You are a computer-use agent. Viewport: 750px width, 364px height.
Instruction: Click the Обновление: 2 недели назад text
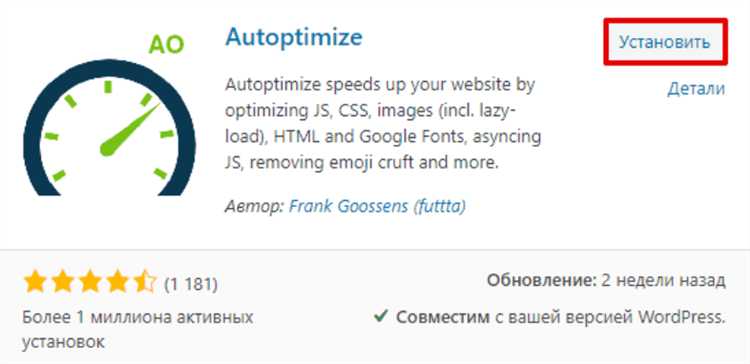point(606,280)
